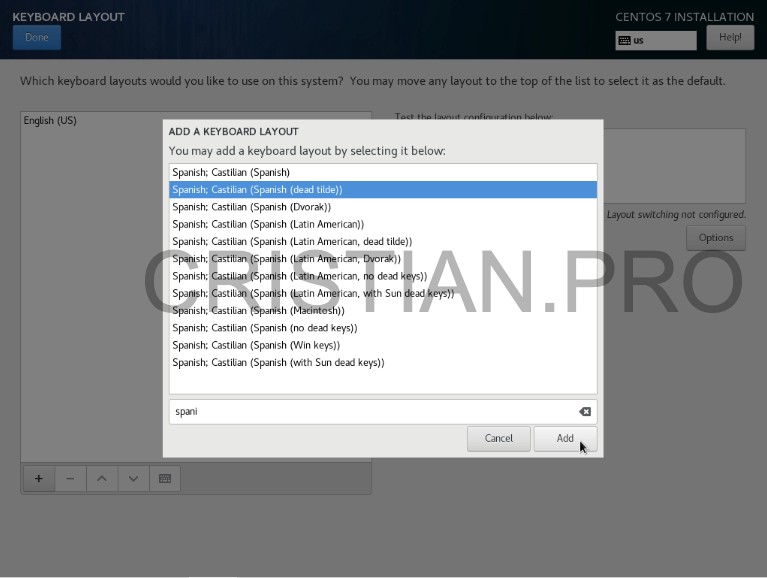767x578 pixels.
Task: Select Spanish (Dvorak) layout
Action: tap(383, 207)
